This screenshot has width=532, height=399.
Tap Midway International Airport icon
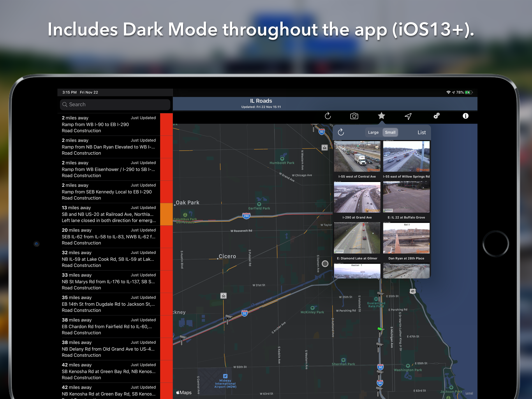point(225,376)
